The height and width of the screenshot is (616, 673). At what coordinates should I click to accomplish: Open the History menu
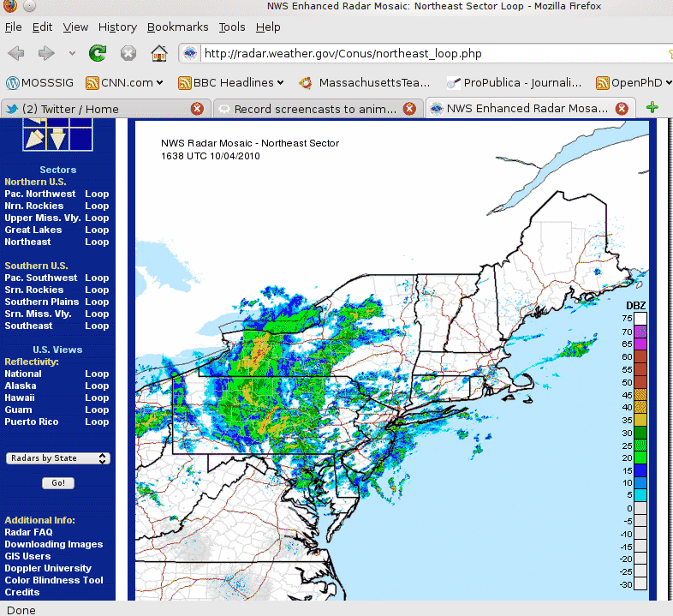[x=117, y=27]
